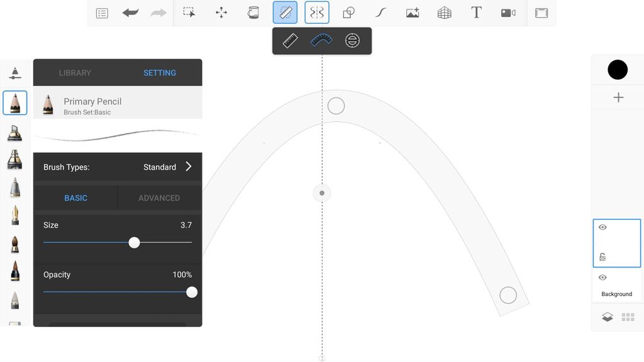Switch to the Library tab

(75, 72)
